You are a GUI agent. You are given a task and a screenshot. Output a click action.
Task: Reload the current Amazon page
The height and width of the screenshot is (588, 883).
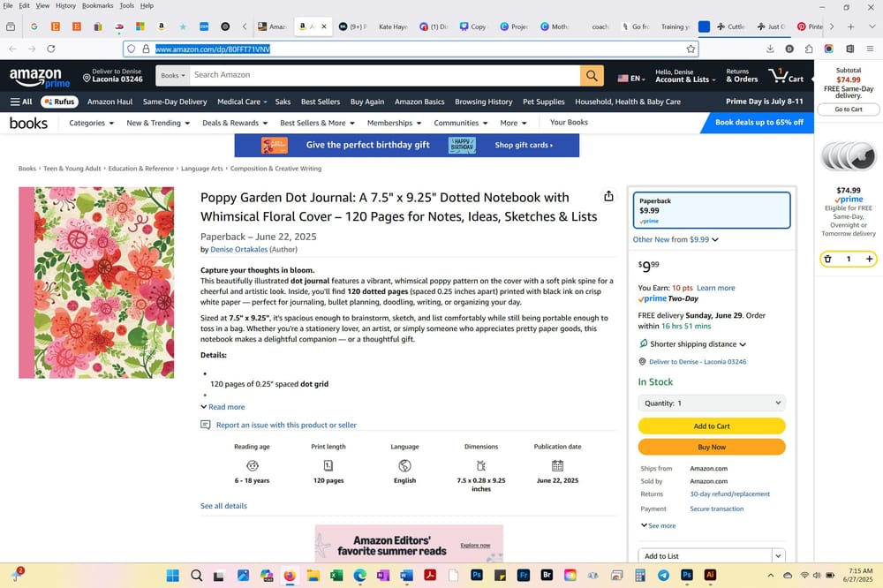(50, 49)
